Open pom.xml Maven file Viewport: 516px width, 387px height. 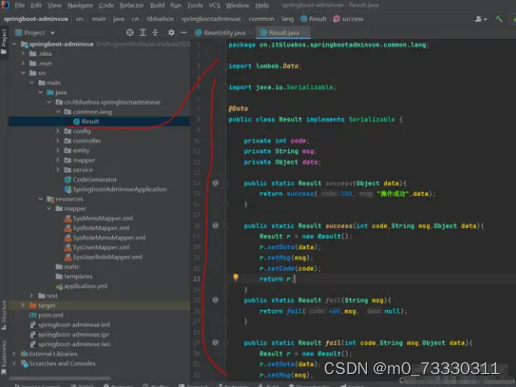click(x=46, y=315)
